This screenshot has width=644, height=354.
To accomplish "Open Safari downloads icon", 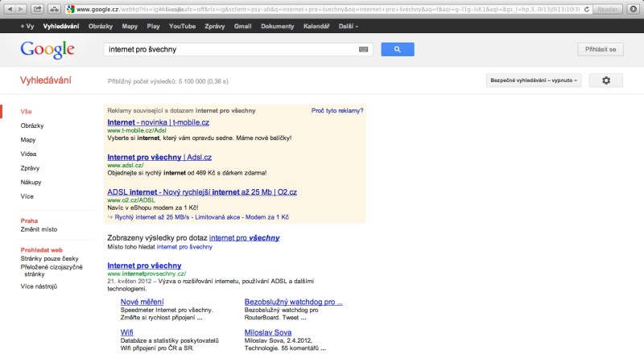I will pos(634,9).
